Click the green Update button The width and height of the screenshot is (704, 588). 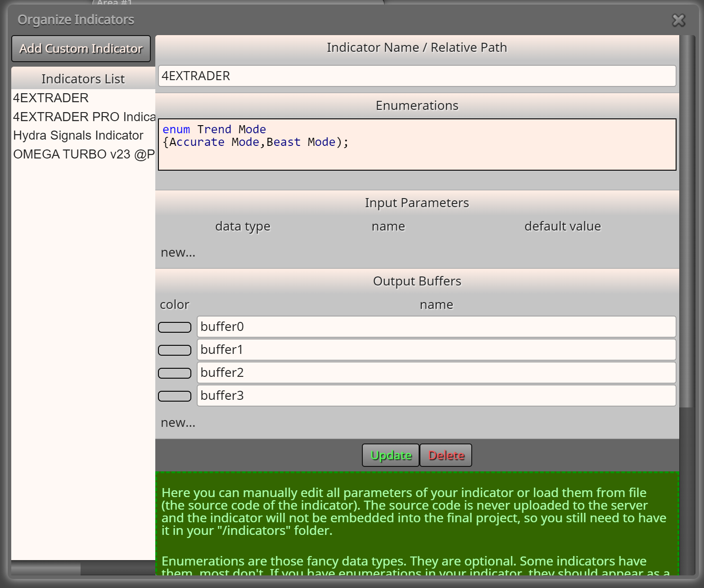(x=391, y=455)
